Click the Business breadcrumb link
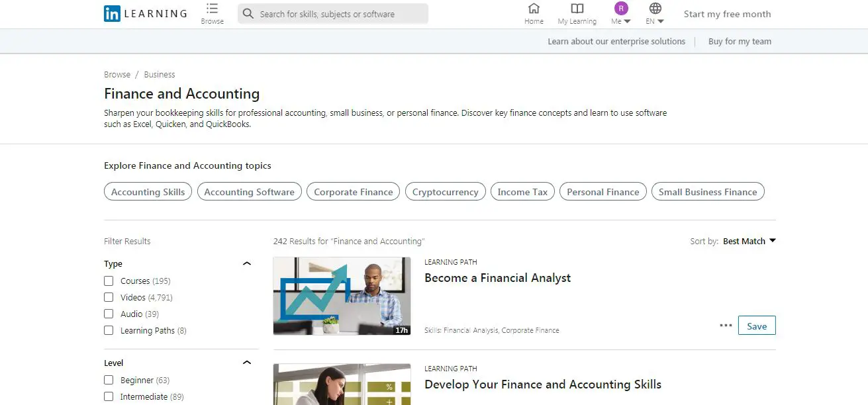 point(160,75)
